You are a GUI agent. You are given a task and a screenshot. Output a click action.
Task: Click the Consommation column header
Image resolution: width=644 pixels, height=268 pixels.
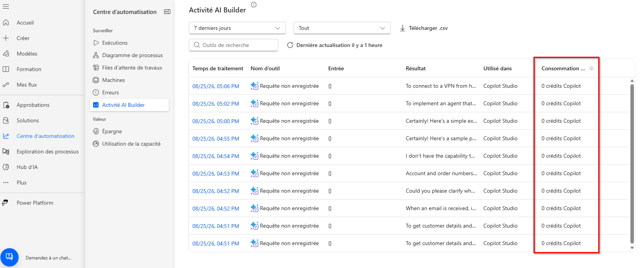563,68
